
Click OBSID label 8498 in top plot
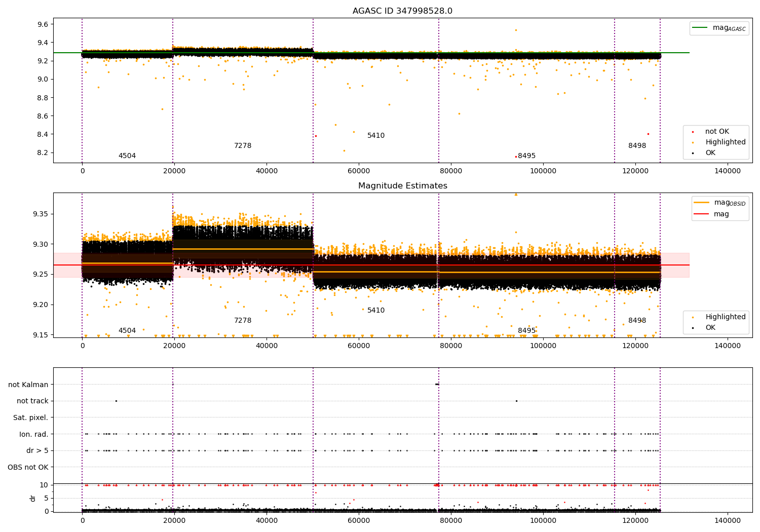(637, 146)
